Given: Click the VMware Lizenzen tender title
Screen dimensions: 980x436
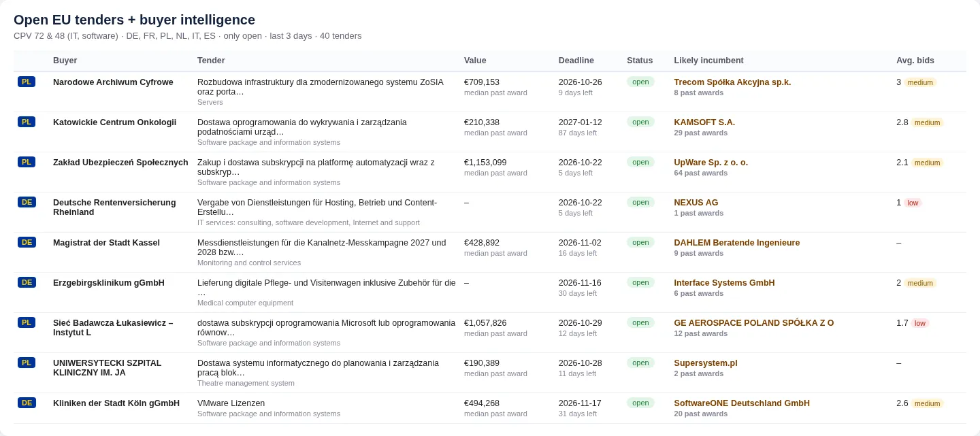Looking at the screenshot, I should (x=231, y=403).
